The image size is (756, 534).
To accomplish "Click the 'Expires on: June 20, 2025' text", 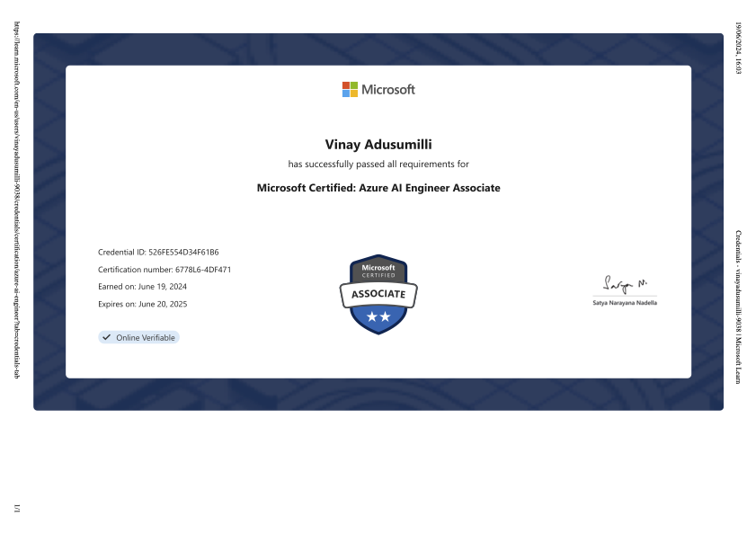I will tap(142, 304).
